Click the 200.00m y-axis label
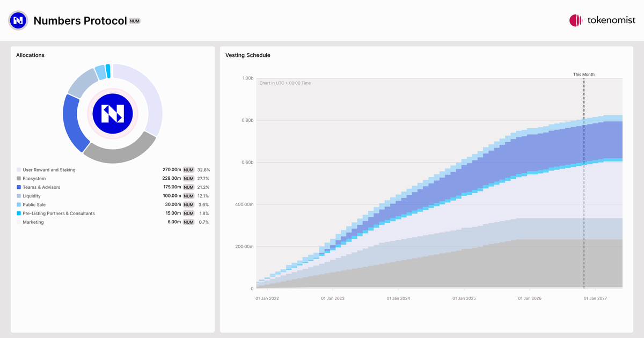This screenshot has height=338, width=644. [246, 247]
